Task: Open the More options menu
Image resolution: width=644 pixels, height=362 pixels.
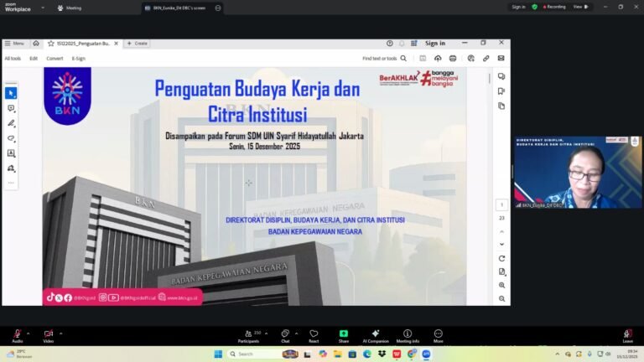Action: (x=438, y=335)
